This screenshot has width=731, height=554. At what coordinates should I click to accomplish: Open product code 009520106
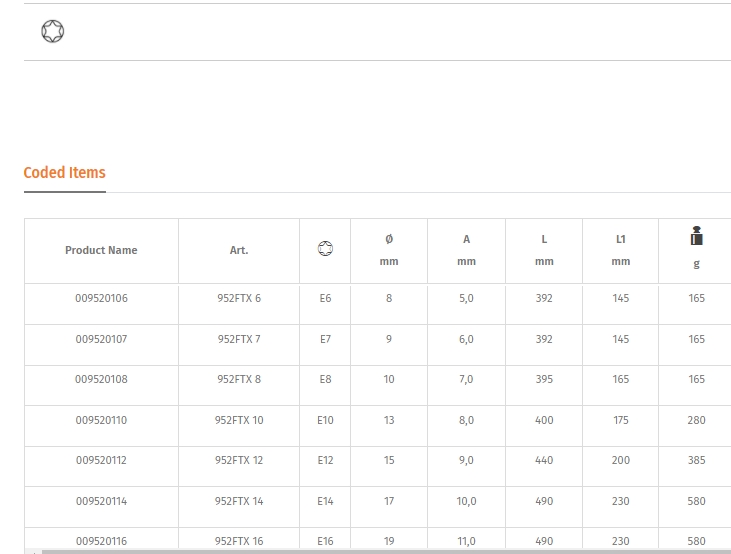coord(102,298)
